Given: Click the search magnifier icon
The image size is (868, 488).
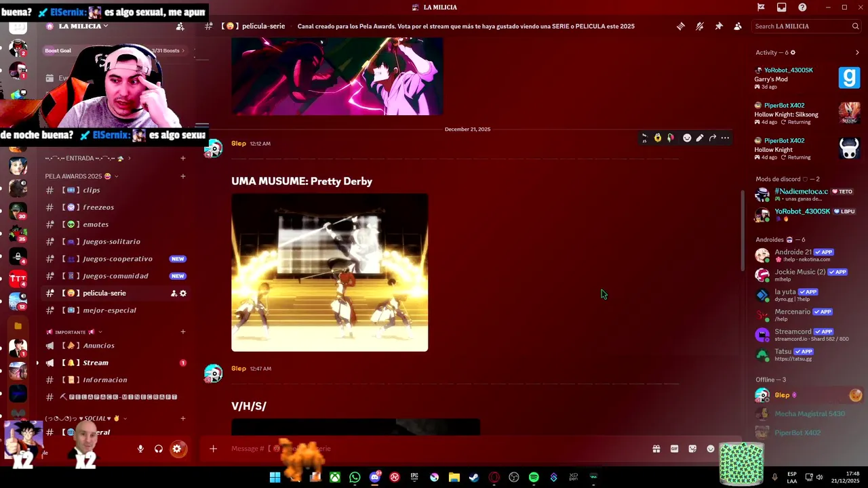Looking at the screenshot, I should click(855, 26).
